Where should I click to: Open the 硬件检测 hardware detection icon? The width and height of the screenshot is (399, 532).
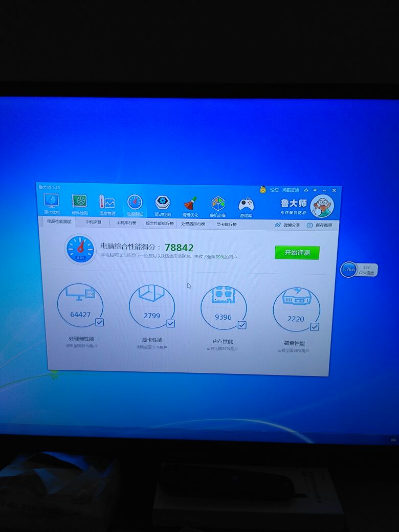point(79,204)
